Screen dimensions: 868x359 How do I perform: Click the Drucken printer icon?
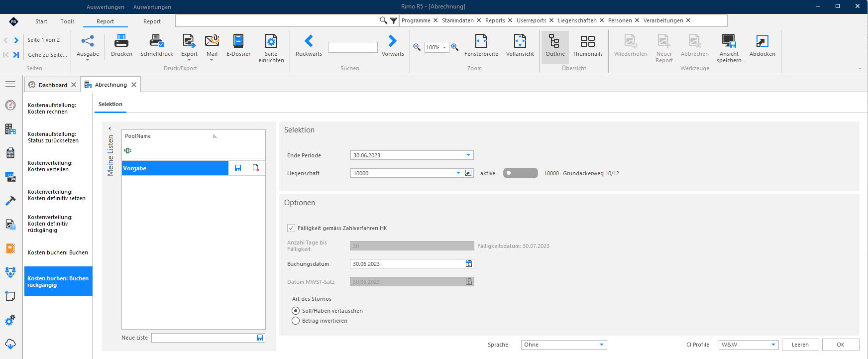121,41
